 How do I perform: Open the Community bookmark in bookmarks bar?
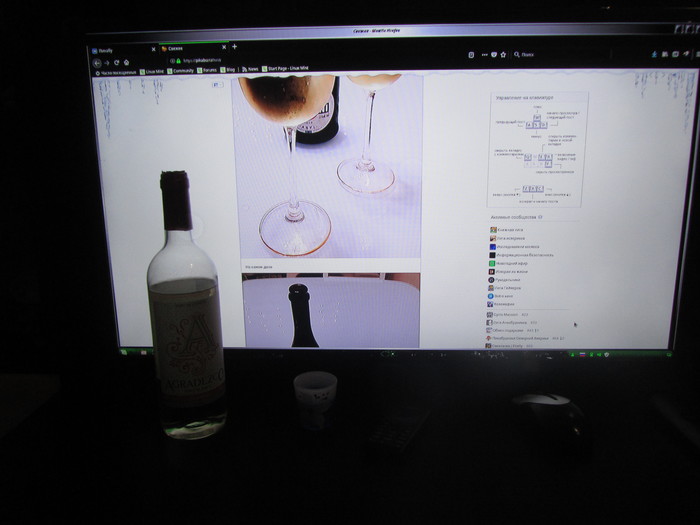tap(182, 71)
